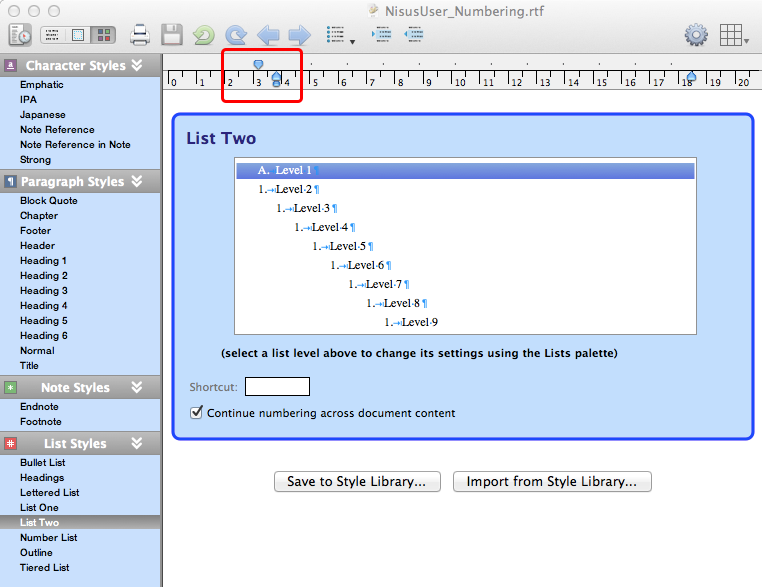The width and height of the screenshot is (762, 587).
Task: Click the red List Styles icon
Action: point(10,443)
